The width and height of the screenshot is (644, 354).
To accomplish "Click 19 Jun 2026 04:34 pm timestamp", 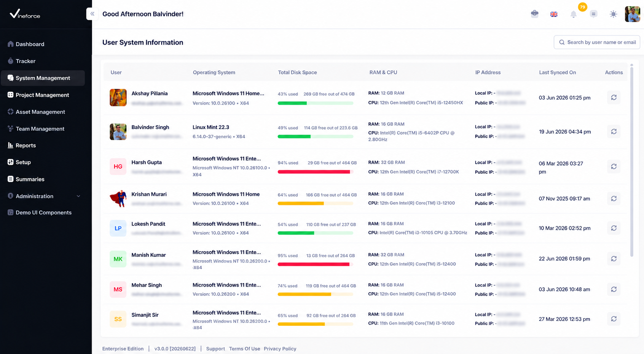I will (x=565, y=132).
